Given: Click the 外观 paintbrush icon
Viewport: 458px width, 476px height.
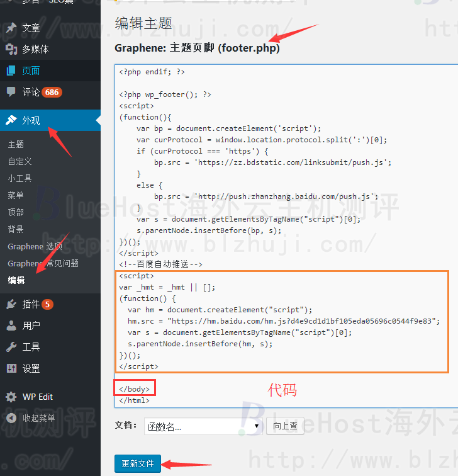Looking at the screenshot, I should (11, 120).
